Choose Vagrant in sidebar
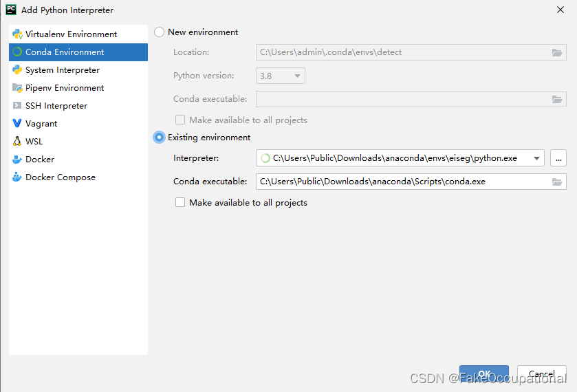 (x=78, y=123)
